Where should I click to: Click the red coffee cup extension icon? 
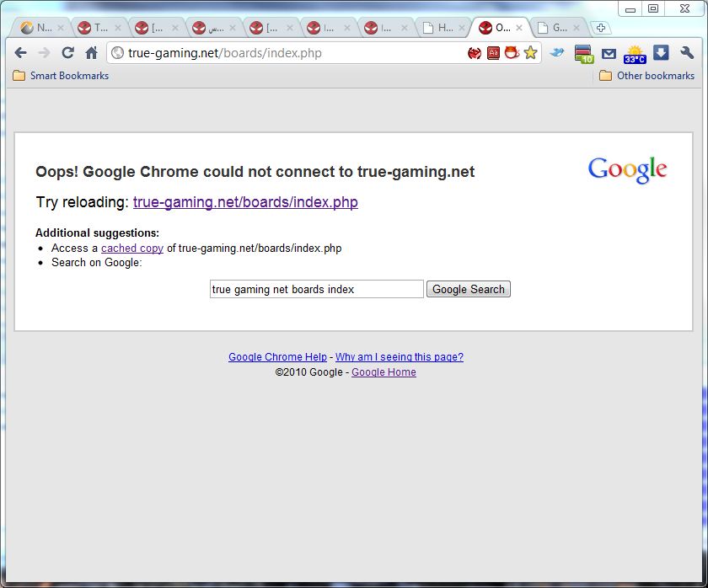point(512,53)
